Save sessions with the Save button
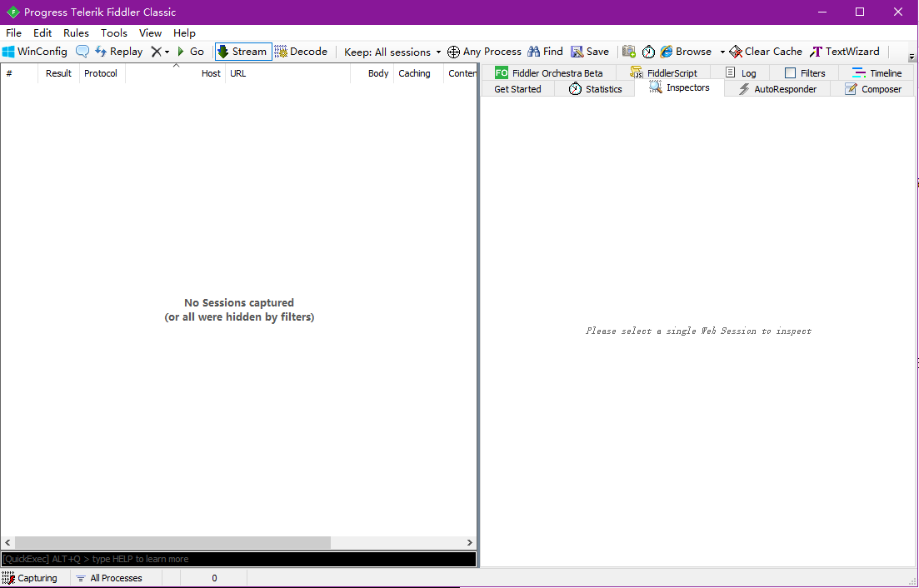This screenshot has width=919, height=588. [590, 52]
